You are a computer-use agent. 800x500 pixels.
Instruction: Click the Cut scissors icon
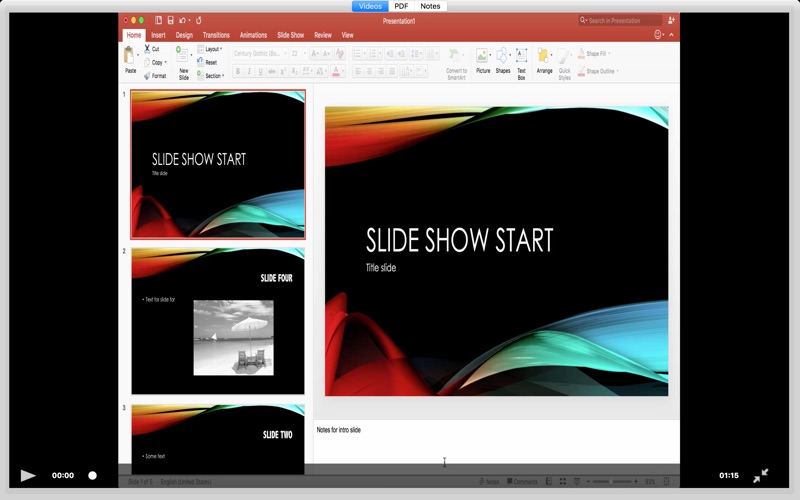[147, 48]
